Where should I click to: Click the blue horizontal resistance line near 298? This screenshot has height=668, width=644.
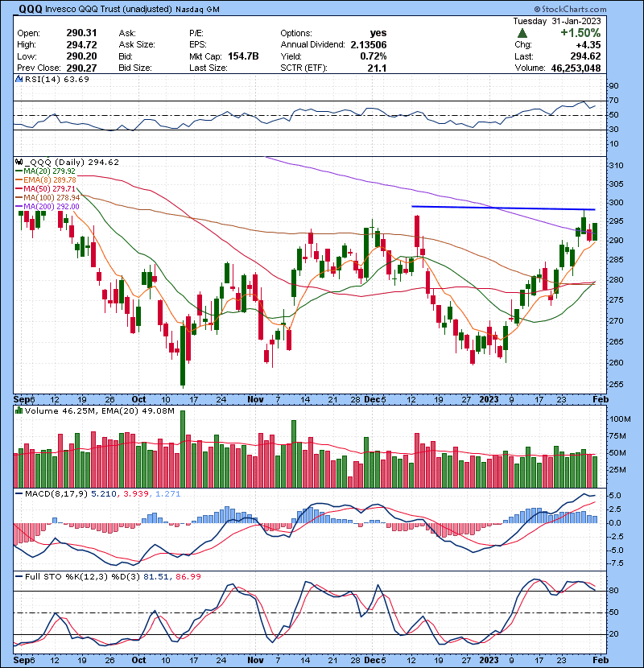[x=503, y=208]
